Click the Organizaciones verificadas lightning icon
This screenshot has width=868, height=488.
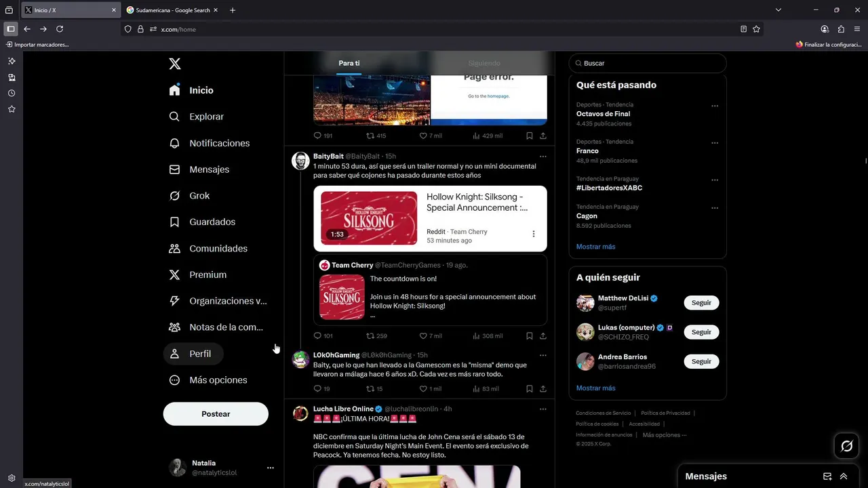pos(174,301)
